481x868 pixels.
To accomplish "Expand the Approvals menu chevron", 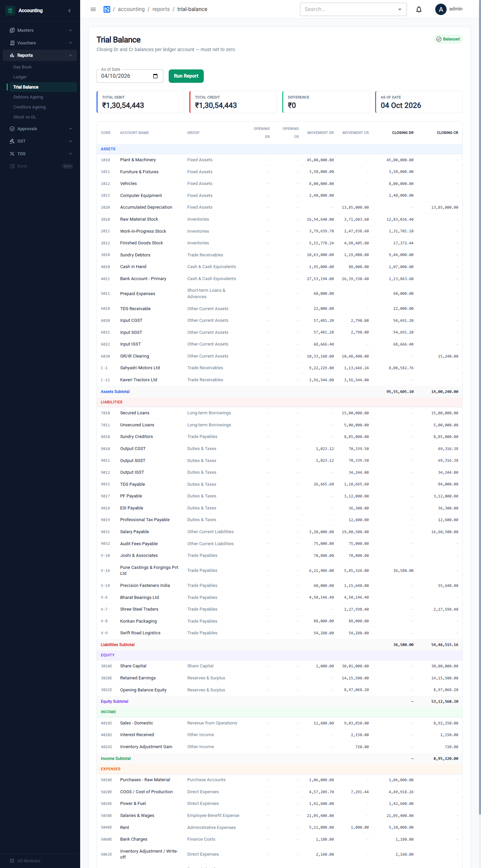I will 70,129.
